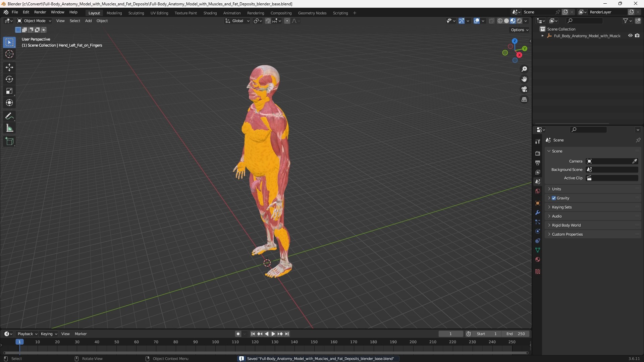The image size is (644, 362).
Task: Open the viewport Add menu
Action: tap(88, 21)
